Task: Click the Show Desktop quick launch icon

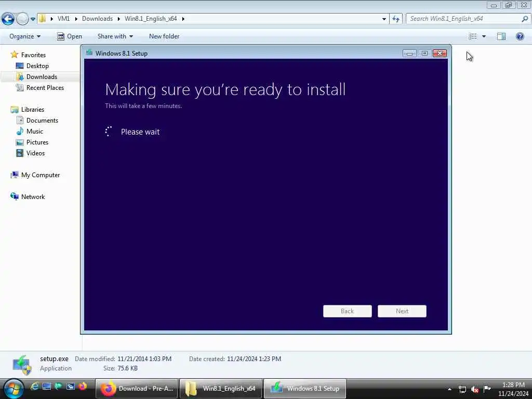Action: tap(46, 386)
